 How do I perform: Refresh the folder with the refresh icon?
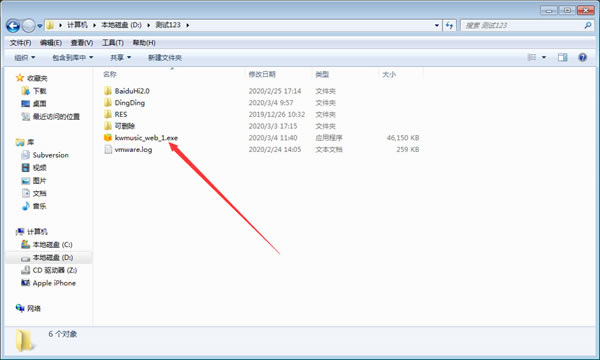tap(450, 26)
